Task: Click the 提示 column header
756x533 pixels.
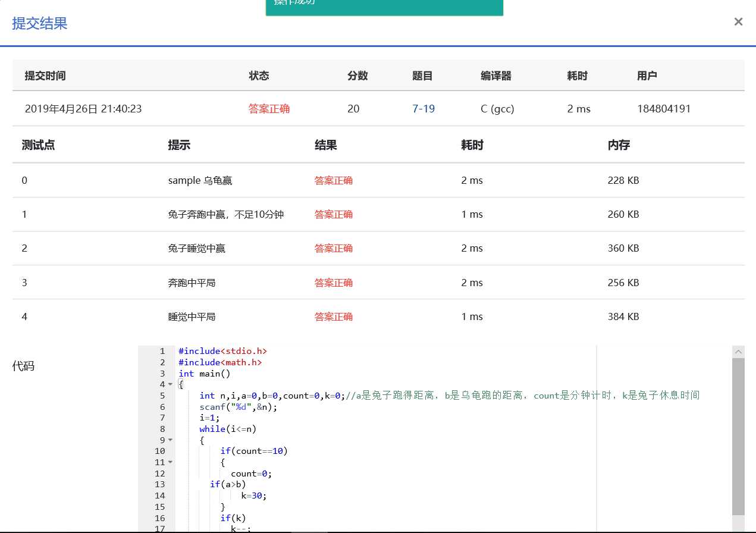Action: click(179, 145)
